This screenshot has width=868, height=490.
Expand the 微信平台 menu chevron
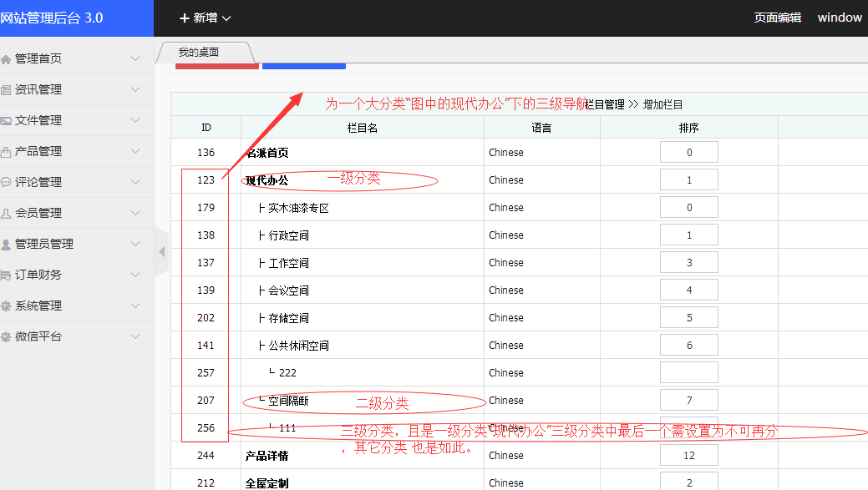pyautogui.click(x=135, y=336)
